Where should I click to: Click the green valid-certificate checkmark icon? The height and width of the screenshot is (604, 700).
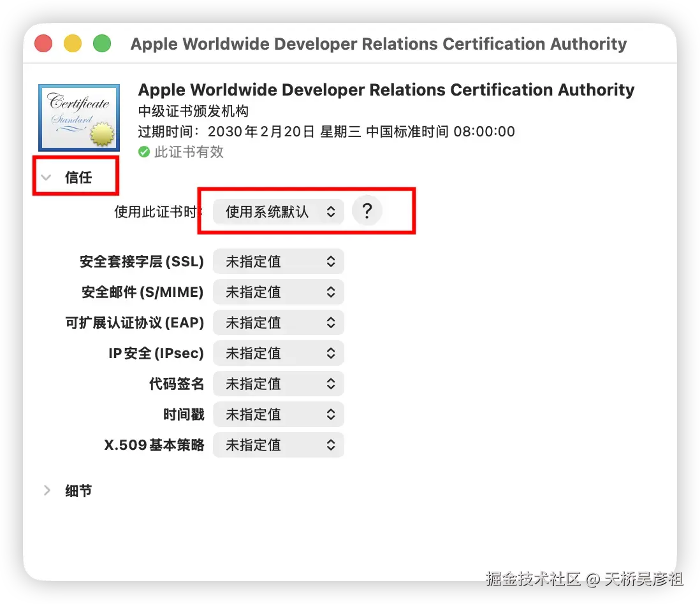[x=143, y=152]
